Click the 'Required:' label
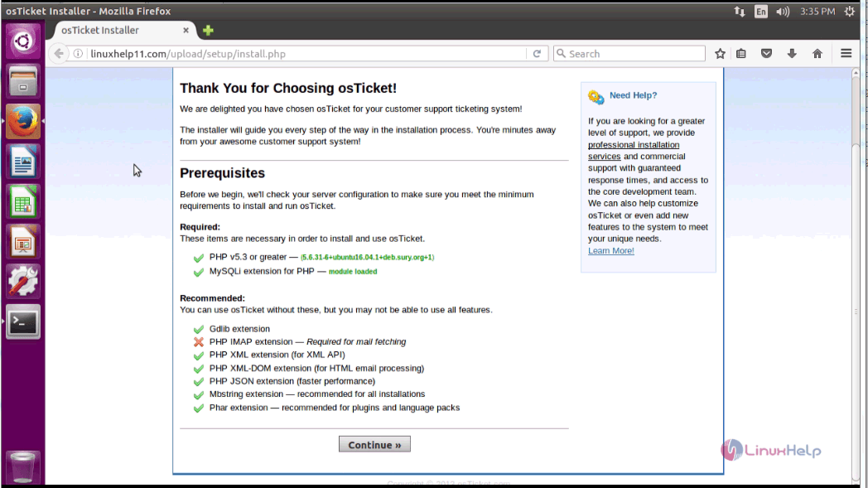 (x=200, y=226)
